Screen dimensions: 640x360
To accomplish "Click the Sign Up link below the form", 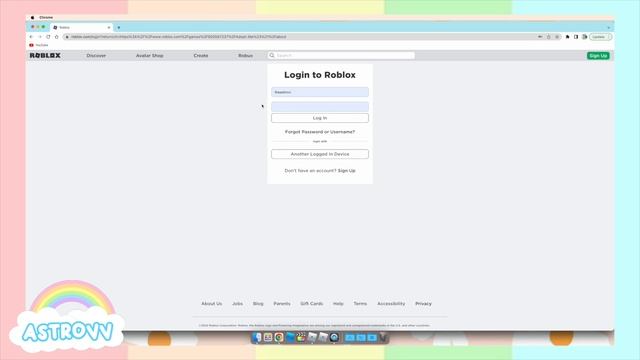I will coord(347,171).
